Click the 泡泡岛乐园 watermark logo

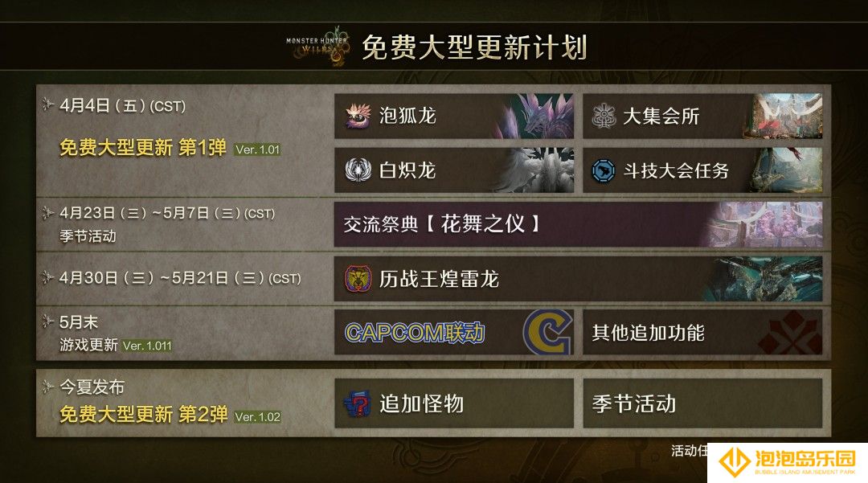point(787,463)
